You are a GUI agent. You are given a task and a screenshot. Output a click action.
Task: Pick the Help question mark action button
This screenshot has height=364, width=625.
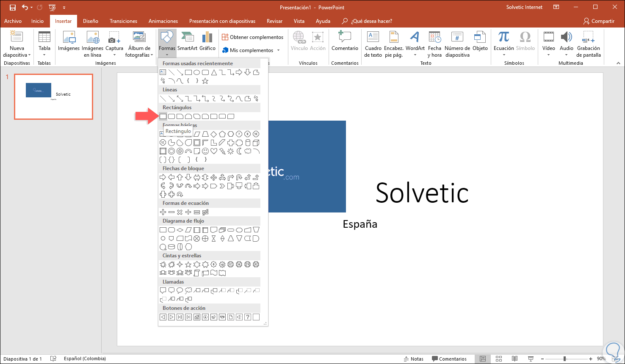pyautogui.click(x=248, y=317)
